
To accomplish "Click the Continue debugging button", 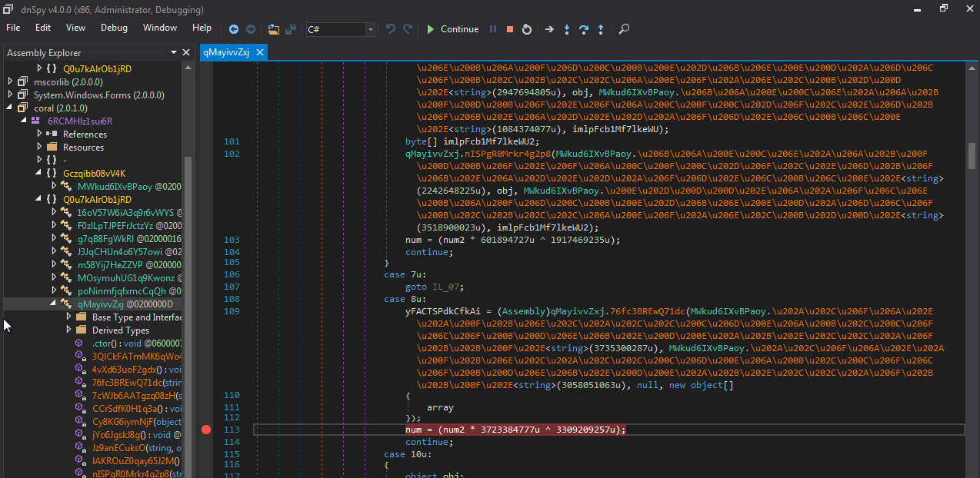I will (x=452, y=29).
